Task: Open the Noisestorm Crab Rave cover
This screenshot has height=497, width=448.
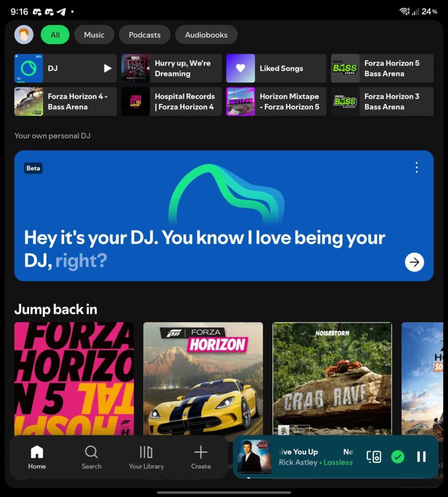Action: point(332,379)
